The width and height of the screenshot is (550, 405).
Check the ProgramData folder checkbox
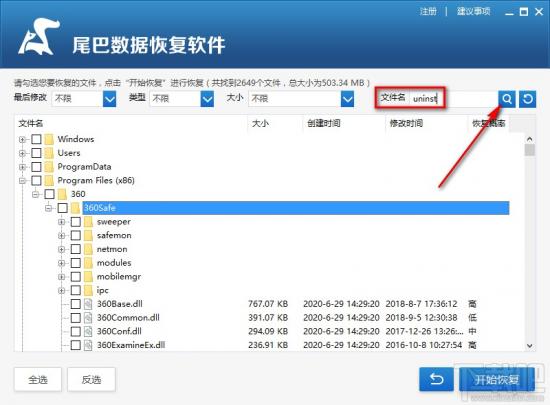click(36, 167)
